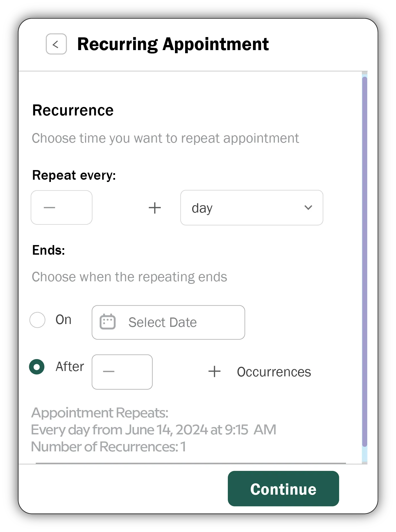
Task: Click the minus icon in the After field
Action: [108, 372]
